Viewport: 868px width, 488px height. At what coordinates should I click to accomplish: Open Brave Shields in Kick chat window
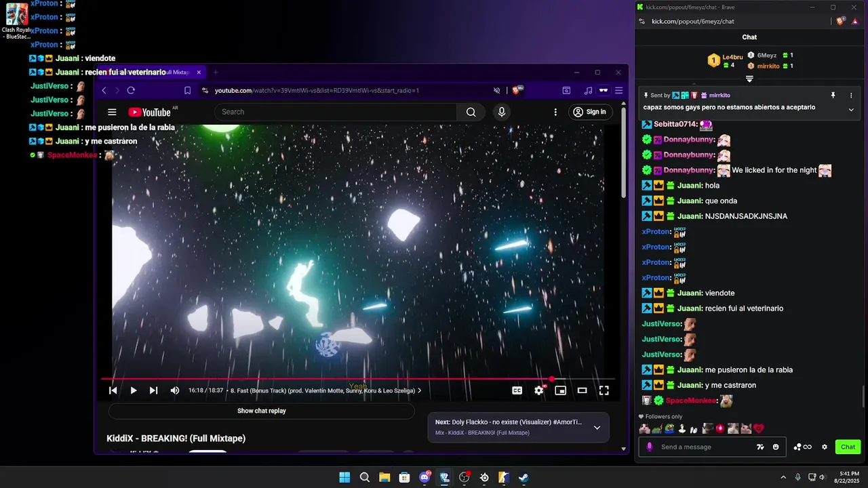click(841, 21)
